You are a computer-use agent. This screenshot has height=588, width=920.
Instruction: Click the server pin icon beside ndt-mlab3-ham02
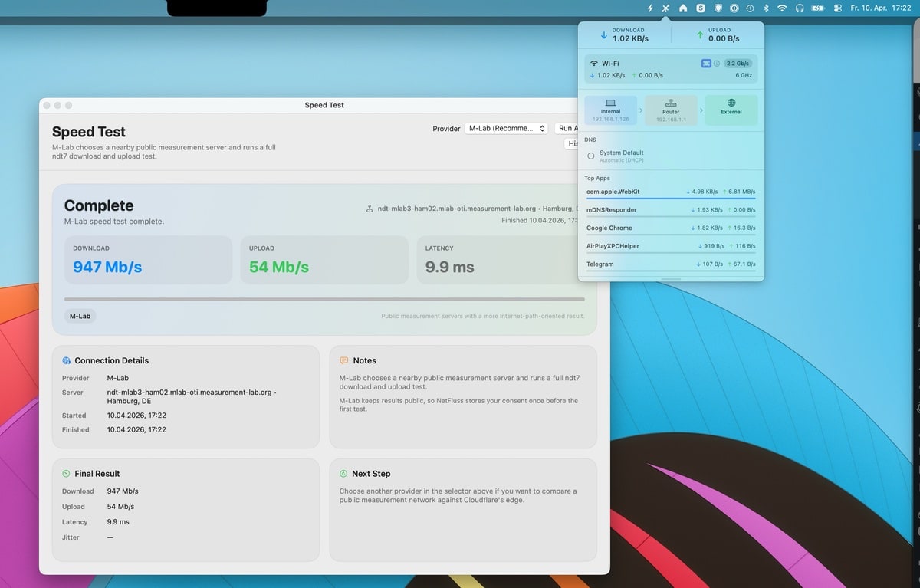(370, 209)
